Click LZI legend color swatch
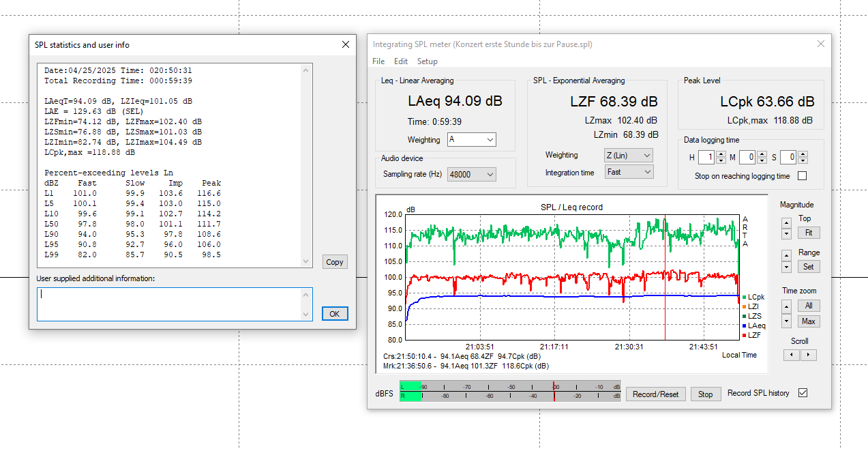 point(744,307)
